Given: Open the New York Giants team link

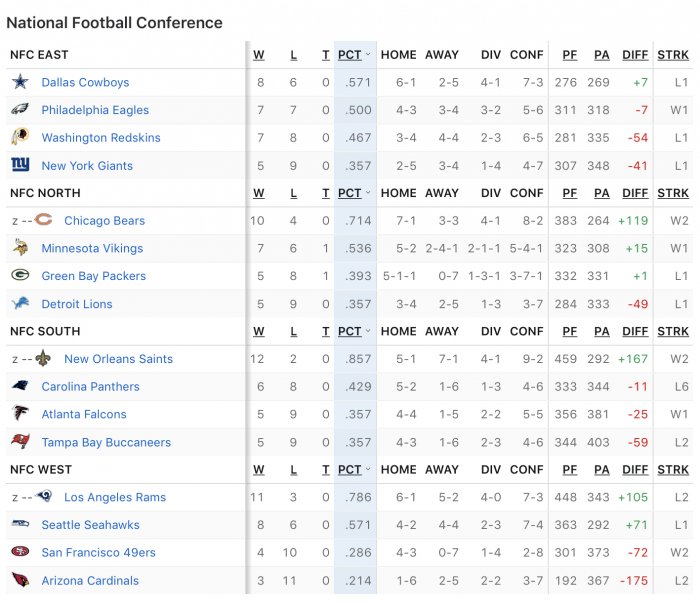Looking at the screenshot, I should tap(87, 166).
